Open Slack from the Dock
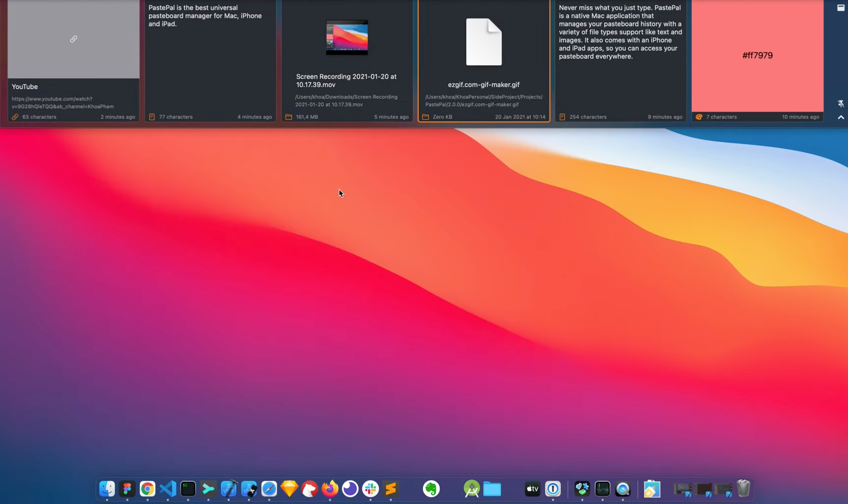The image size is (848, 504). [371, 489]
